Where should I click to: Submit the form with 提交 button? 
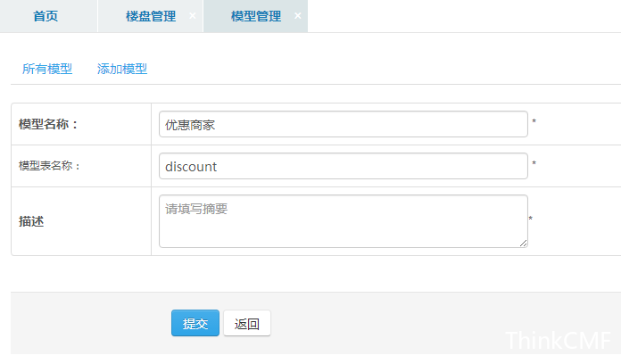coord(195,323)
